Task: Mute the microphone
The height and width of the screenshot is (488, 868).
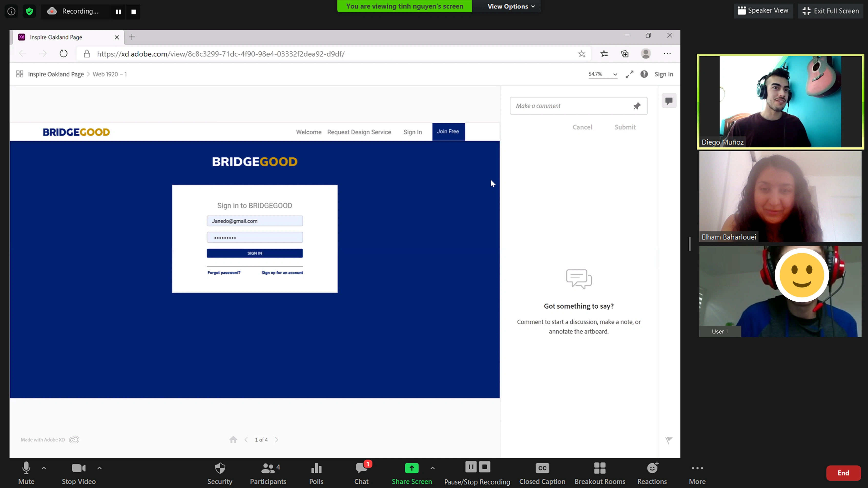Action: [26, 473]
